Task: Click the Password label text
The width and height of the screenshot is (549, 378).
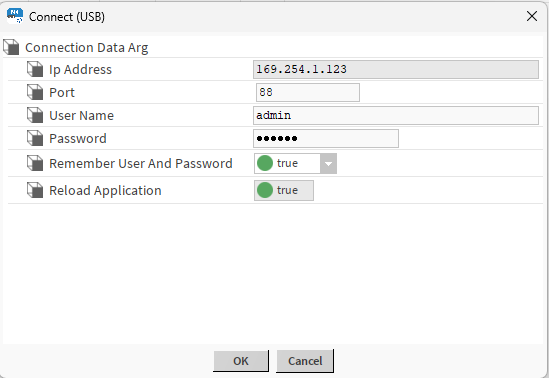Action: point(78,139)
